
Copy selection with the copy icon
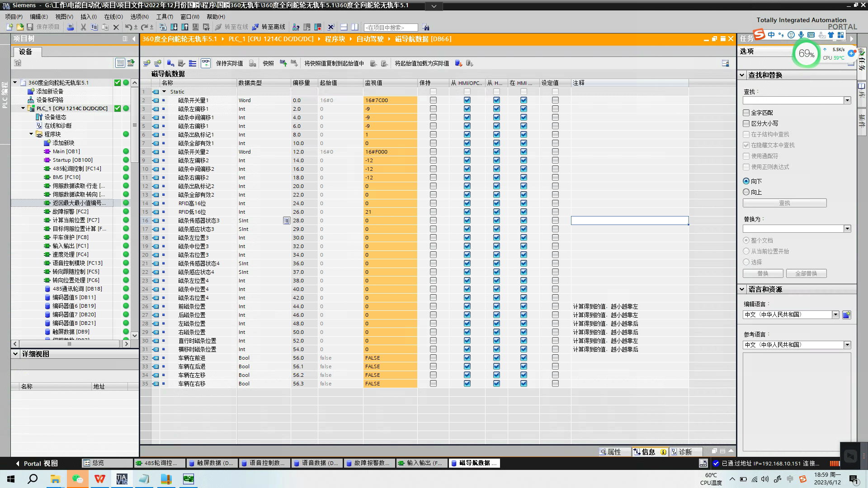click(x=94, y=27)
